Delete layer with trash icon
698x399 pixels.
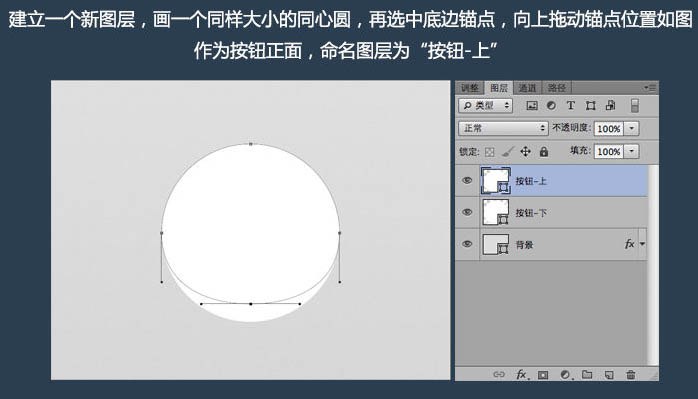pos(631,375)
